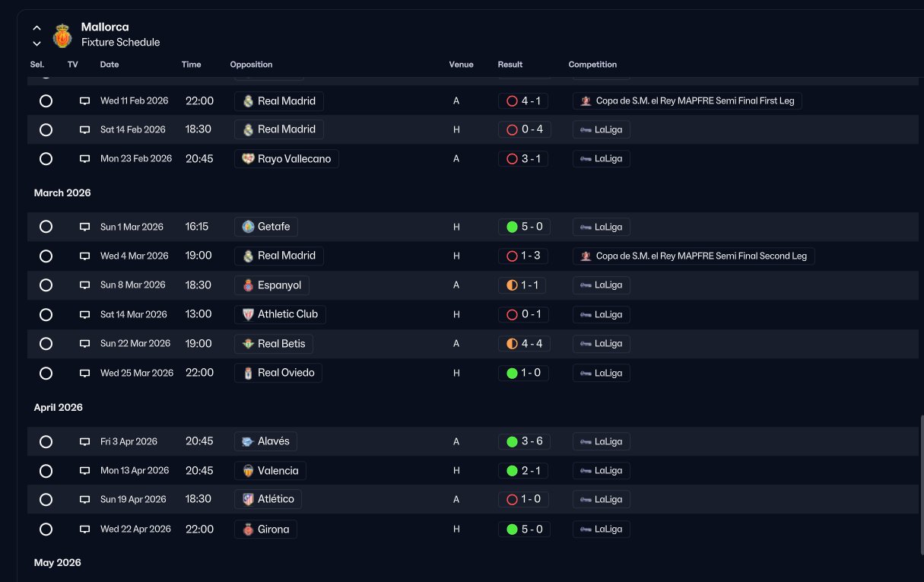Click the Competition column header

[x=592, y=65]
